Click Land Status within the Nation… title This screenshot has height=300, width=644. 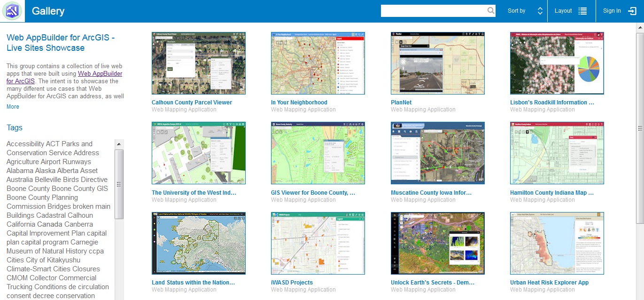tap(194, 283)
